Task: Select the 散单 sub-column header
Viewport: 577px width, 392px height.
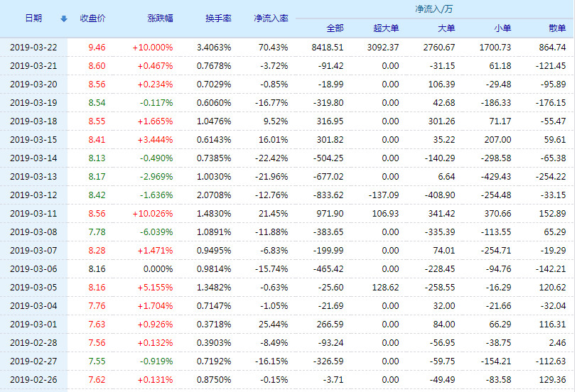Action: pos(557,28)
